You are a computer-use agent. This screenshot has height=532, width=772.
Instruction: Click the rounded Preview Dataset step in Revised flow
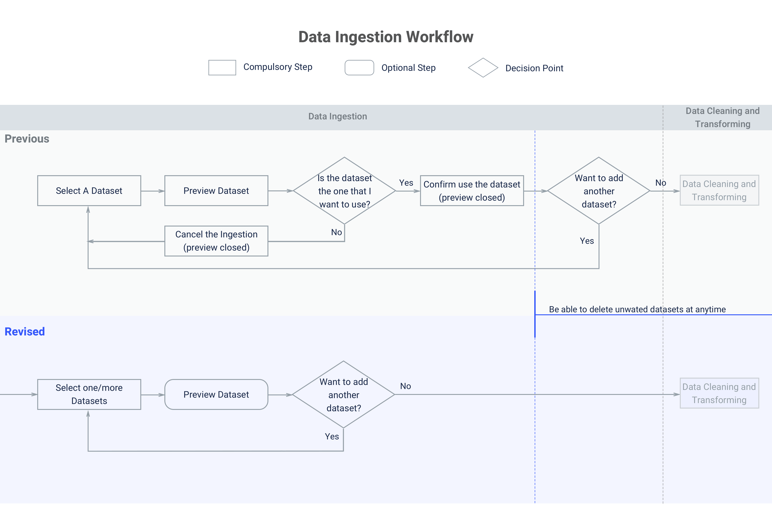216,394
